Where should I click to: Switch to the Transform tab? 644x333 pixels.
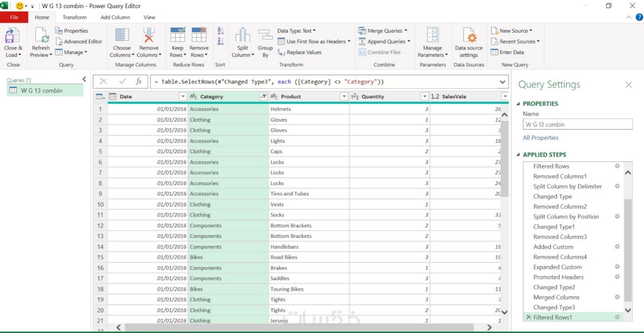pyautogui.click(x=75, y=17)
